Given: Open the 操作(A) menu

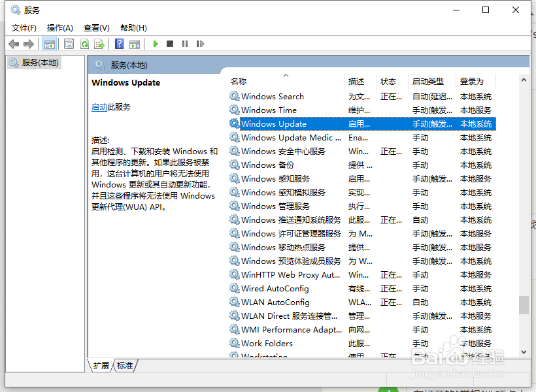Looking at the screenshot, I should coord(60,27).
